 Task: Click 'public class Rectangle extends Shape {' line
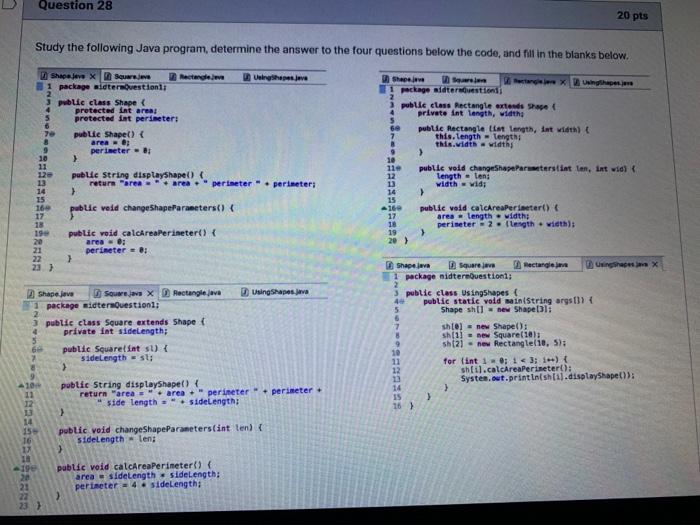[x=478, y=106]
